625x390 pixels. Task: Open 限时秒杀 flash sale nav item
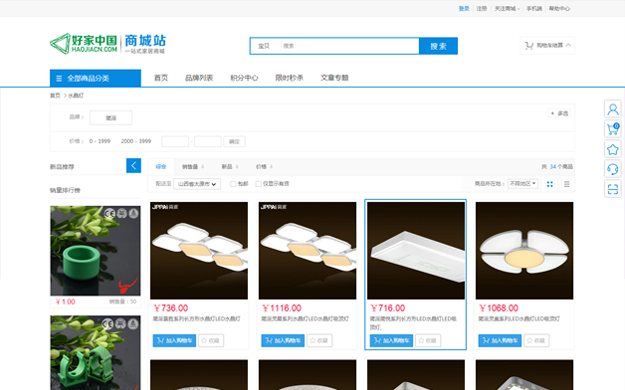[x=289, y=78]
